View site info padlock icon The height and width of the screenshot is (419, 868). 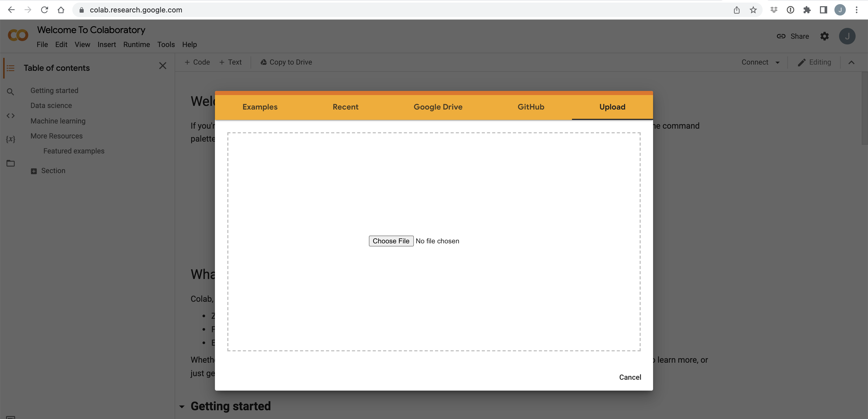(81, 10)
